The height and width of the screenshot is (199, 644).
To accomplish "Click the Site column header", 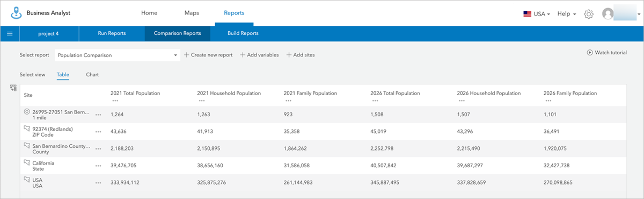I will coord(28,95).
